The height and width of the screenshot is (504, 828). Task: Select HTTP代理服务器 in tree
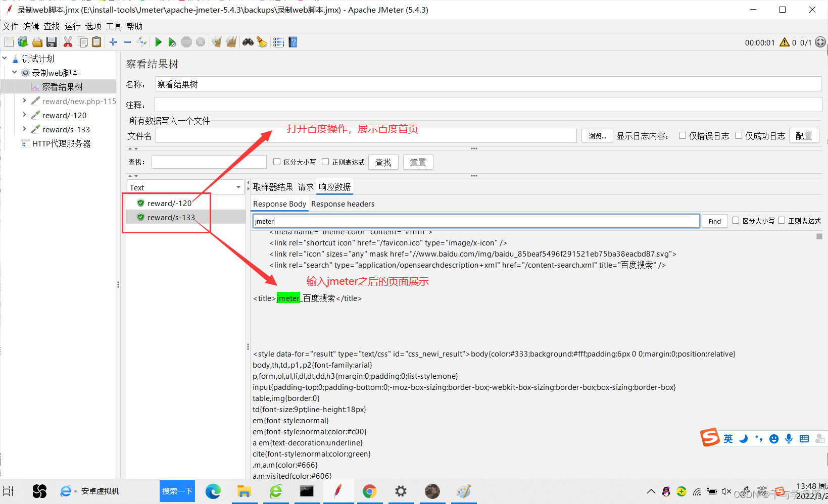point(61,143)
